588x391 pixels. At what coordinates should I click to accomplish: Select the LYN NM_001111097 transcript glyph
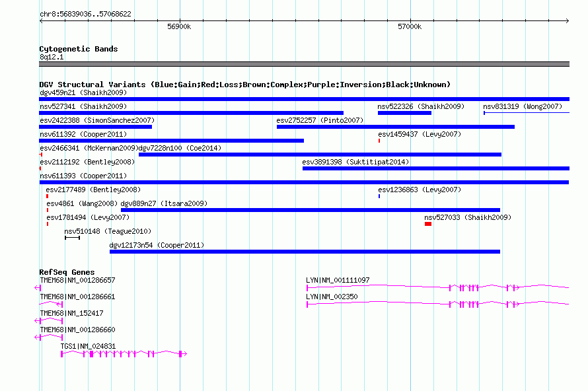click(438, 287)
